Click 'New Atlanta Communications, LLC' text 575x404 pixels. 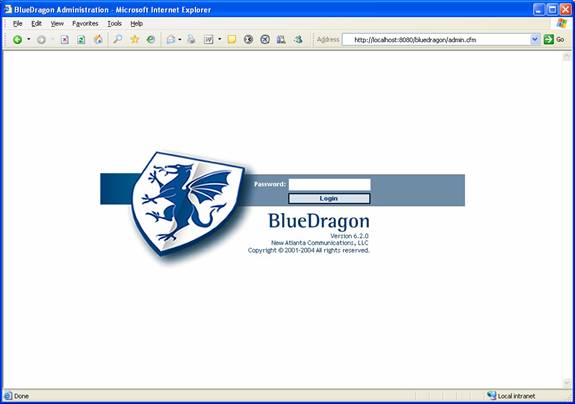pos(320,243)
